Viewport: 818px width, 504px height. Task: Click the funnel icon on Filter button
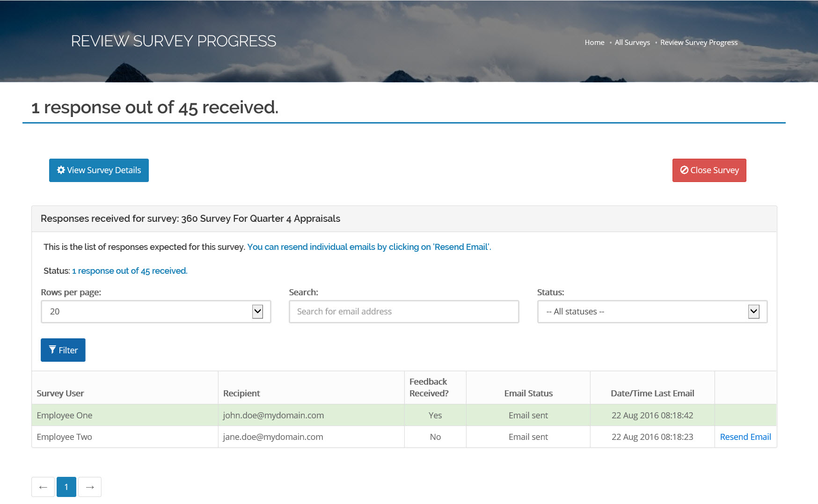52,350
